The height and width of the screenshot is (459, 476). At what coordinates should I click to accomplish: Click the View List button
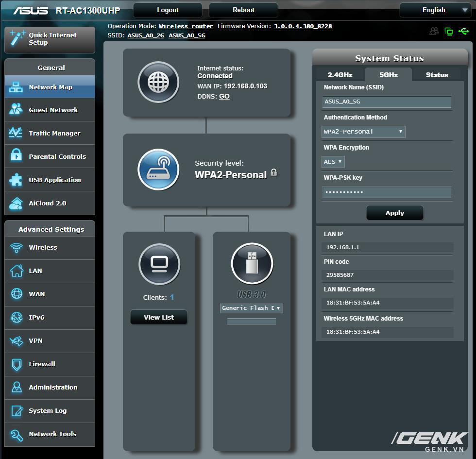(158, 317)
